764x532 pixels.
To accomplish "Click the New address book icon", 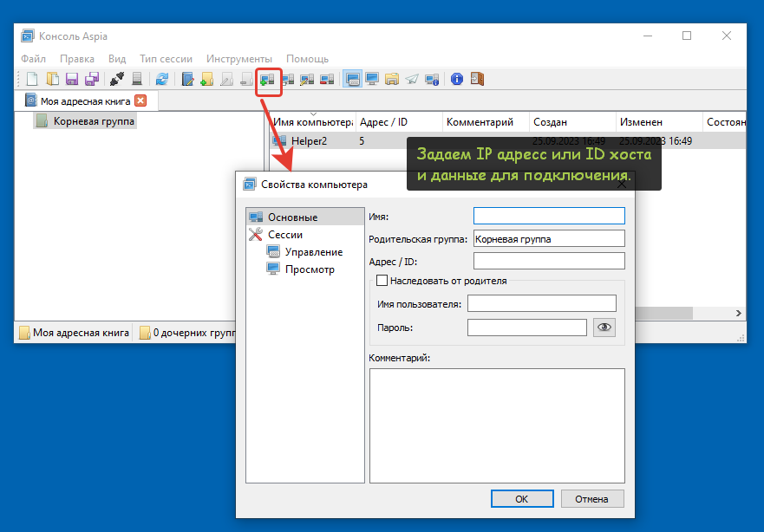I will (x=31, y=80).
